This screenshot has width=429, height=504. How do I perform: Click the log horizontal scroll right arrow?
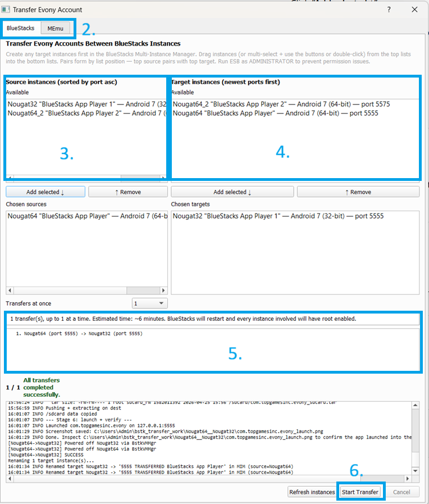pos(408,479)
